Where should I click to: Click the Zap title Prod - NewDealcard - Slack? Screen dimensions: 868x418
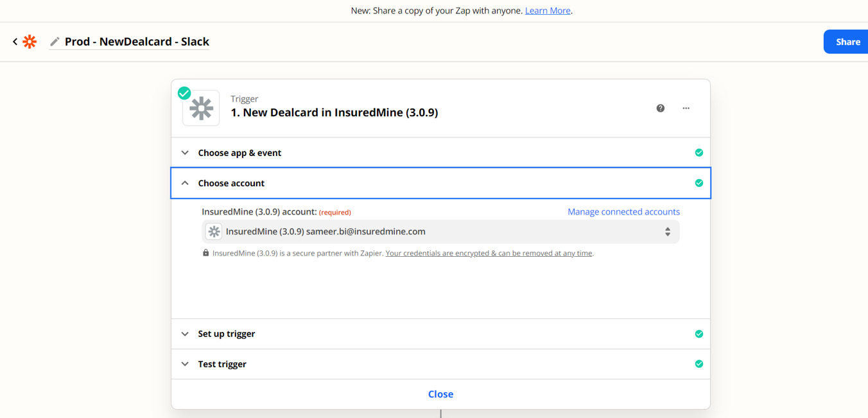tap(137, 42)
